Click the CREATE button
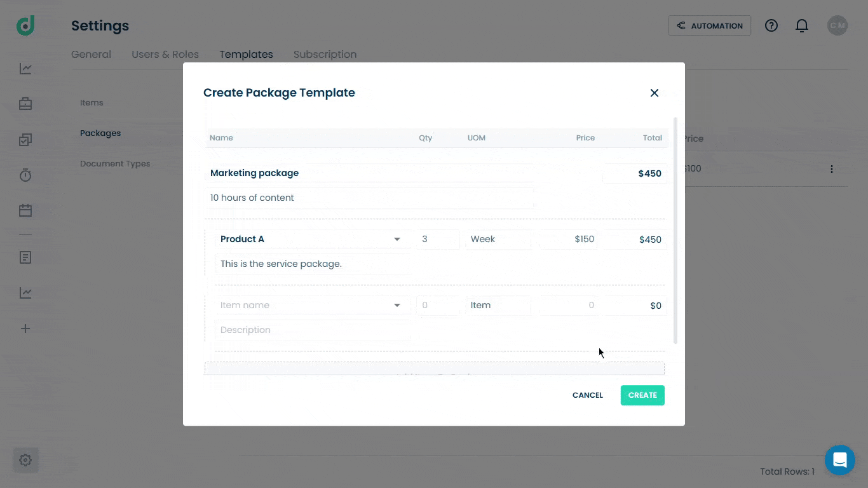868x488 pixels. point(642,395)
